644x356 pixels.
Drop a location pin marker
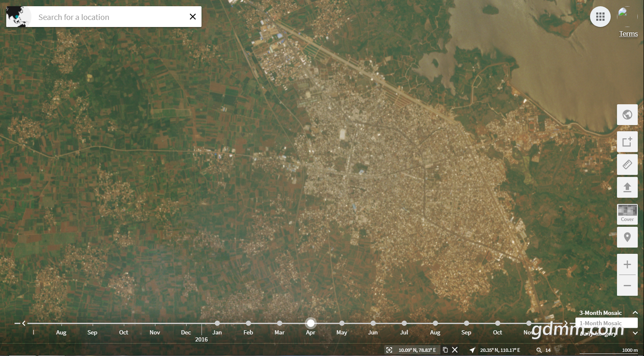627,237
